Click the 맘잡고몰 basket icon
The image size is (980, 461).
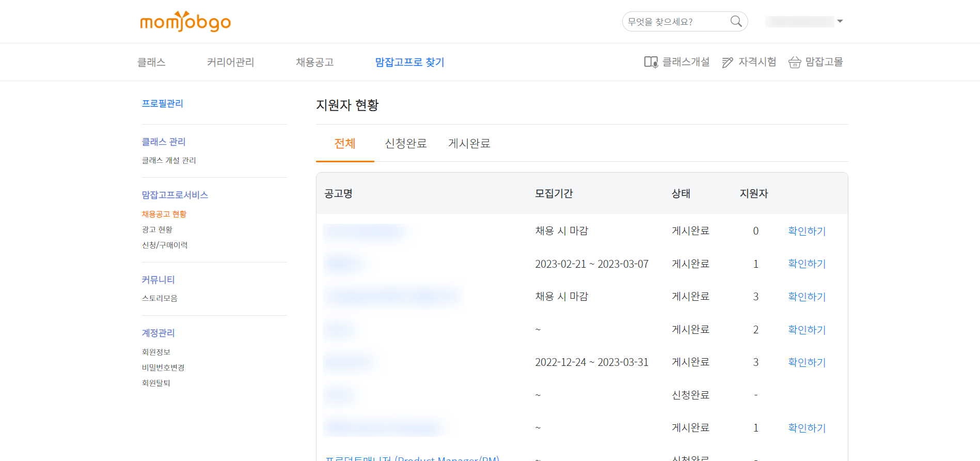click(x=795, y=63)
